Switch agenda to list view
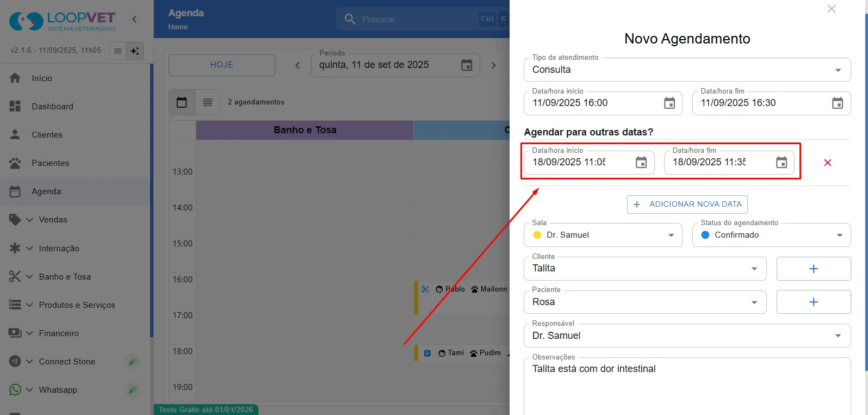This screenshot has width=868, height=415. pyautogui.click(x=208, y=102)
